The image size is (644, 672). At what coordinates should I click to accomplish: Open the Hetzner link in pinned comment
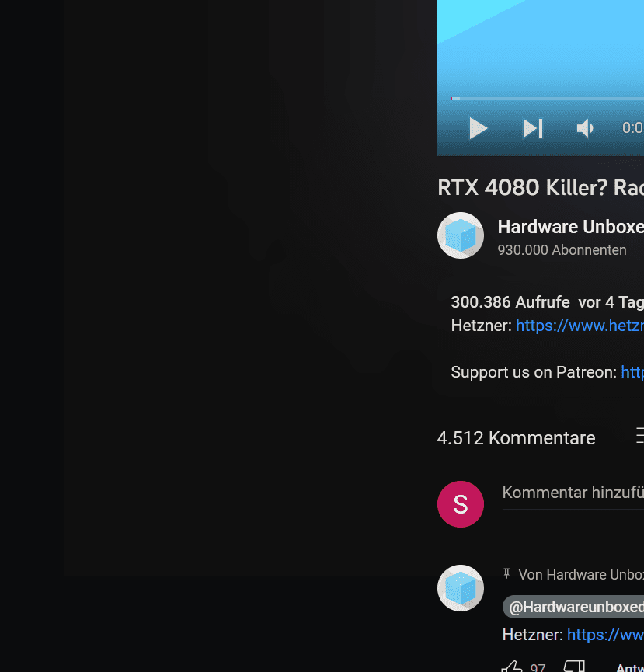tap(605, 635)
